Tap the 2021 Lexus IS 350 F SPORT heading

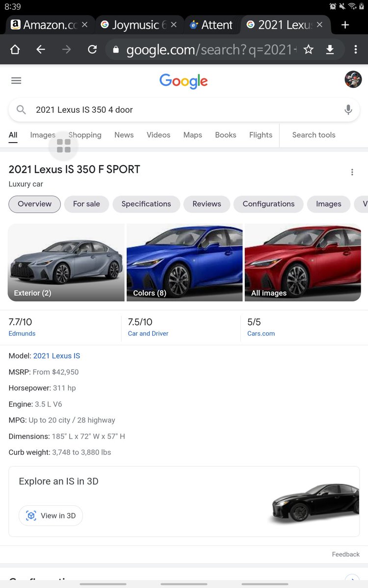point(75,170)
